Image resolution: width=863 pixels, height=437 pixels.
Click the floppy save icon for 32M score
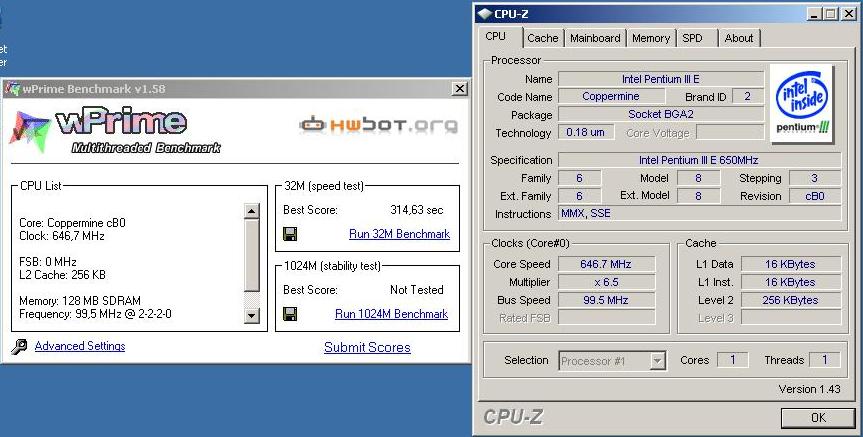pos(290,234)
